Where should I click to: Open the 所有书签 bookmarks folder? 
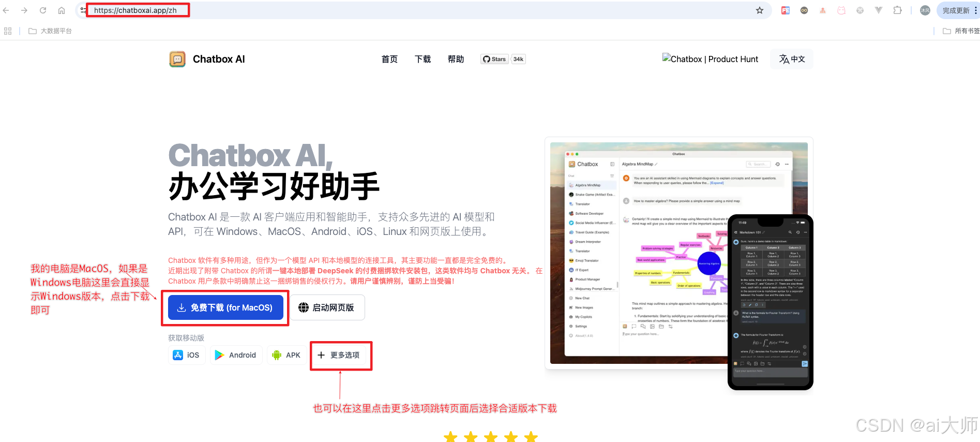[x=961, y=31]
